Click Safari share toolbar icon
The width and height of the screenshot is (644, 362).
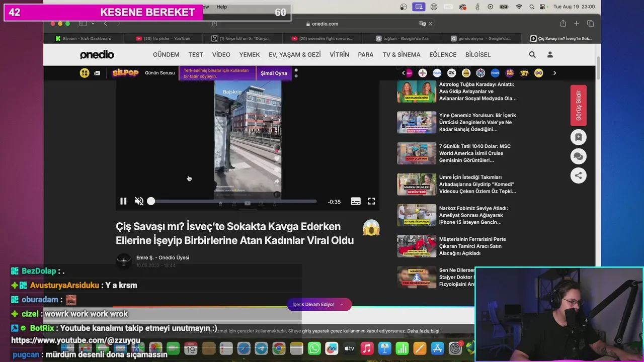563,24
